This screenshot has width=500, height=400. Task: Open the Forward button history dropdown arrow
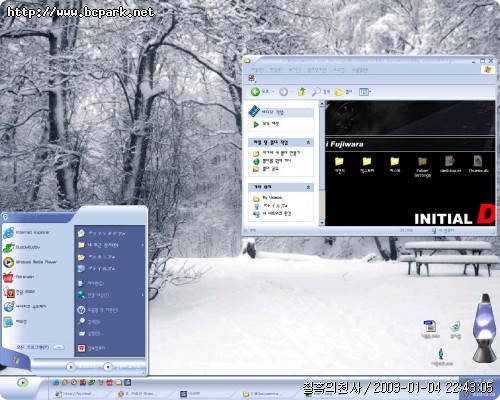point(292,92)
